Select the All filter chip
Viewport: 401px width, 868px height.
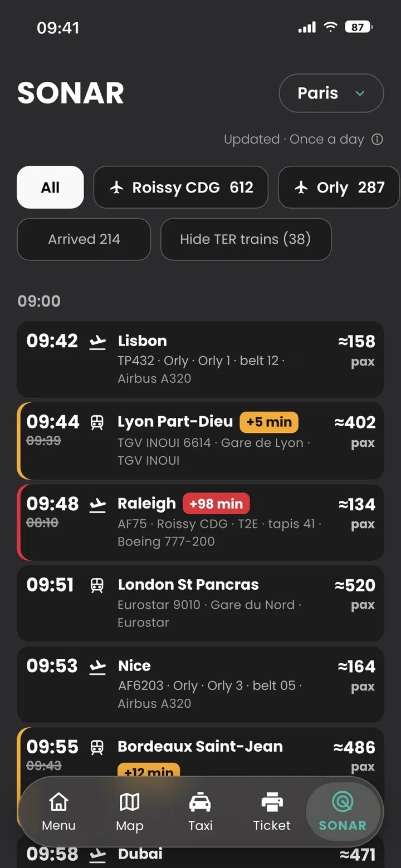coord(51,188)
